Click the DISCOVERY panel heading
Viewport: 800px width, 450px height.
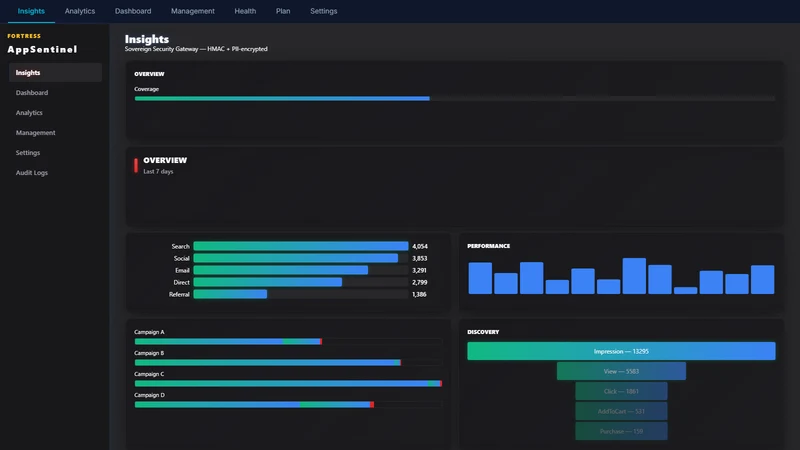point(483,332)
